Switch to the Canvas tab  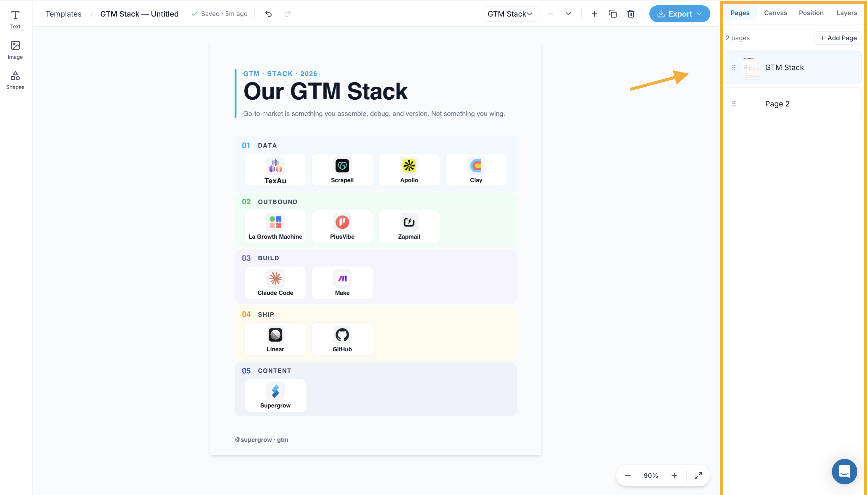click(x=775, y=13)
